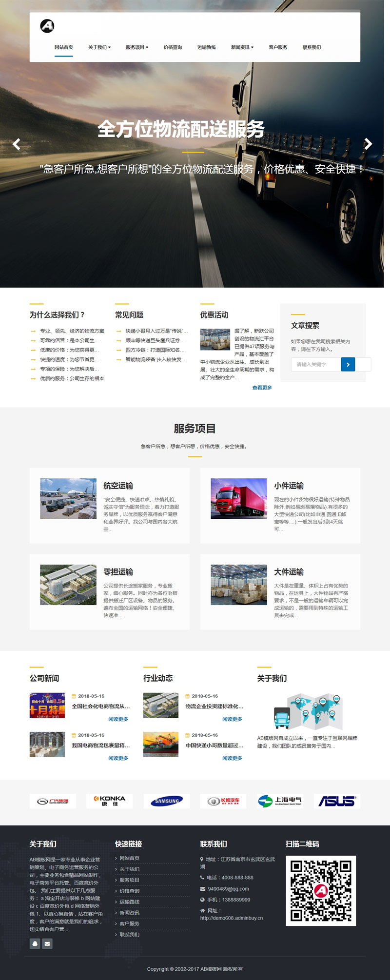Open news 全国社会化电商物流从… title
Image resolution: width=390 pixels, height=980 pixels.
[101, 706]
